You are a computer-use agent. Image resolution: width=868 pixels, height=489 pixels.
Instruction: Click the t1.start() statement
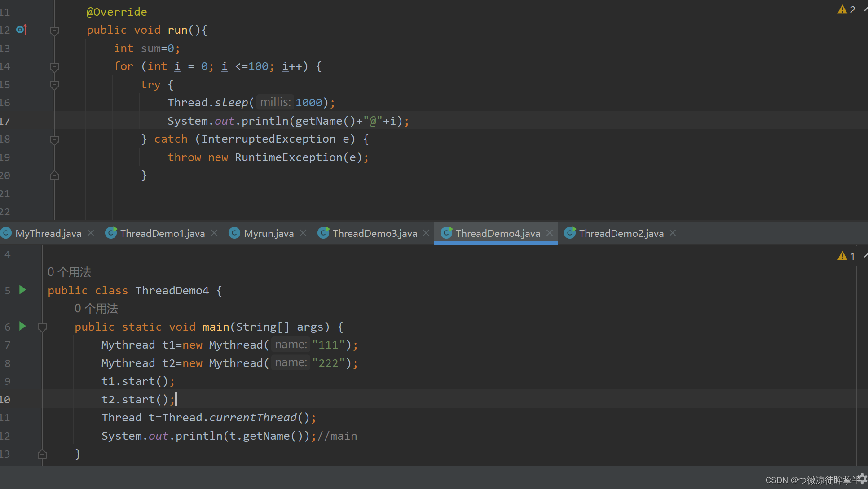[138, 381]
